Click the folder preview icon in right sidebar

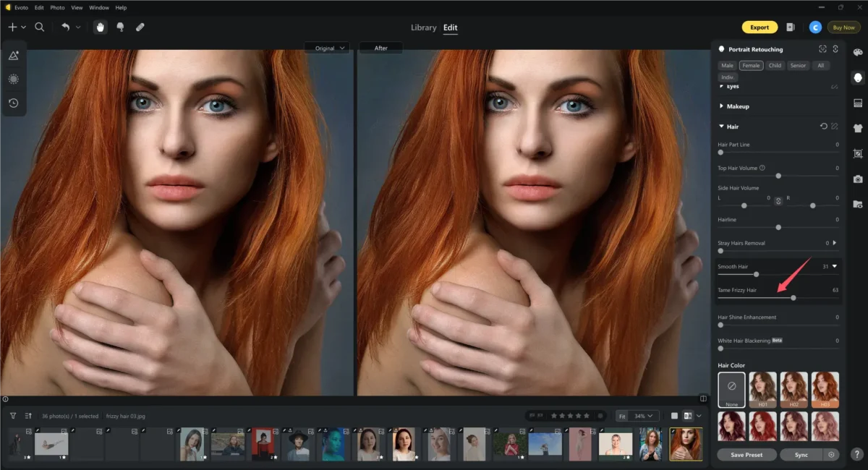858,204
